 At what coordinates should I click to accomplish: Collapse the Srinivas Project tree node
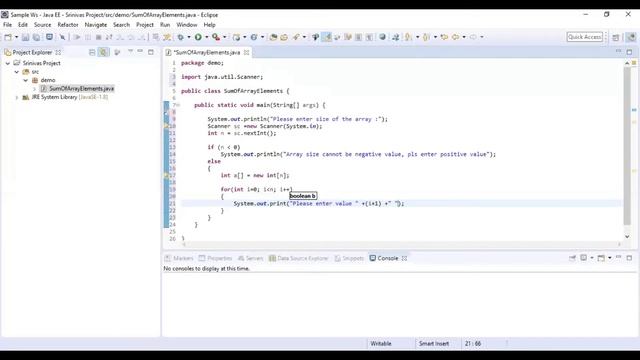click(8, 63)
